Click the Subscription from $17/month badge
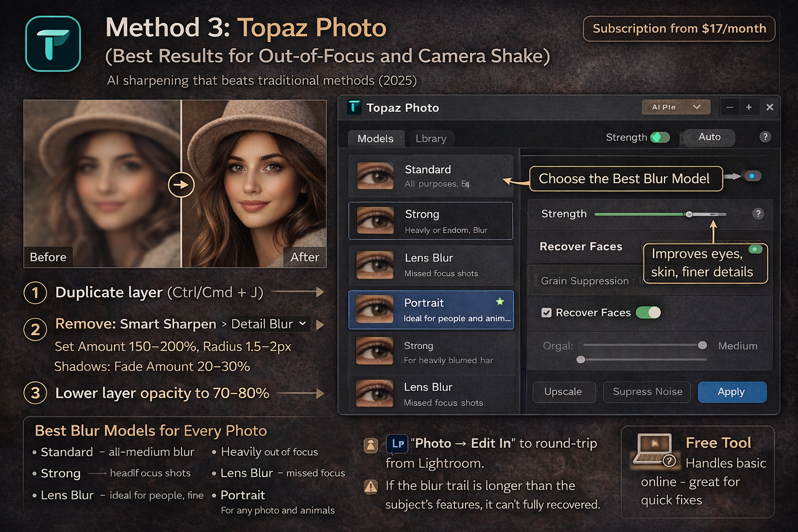The image size is (798, 532). click(679, 29)
